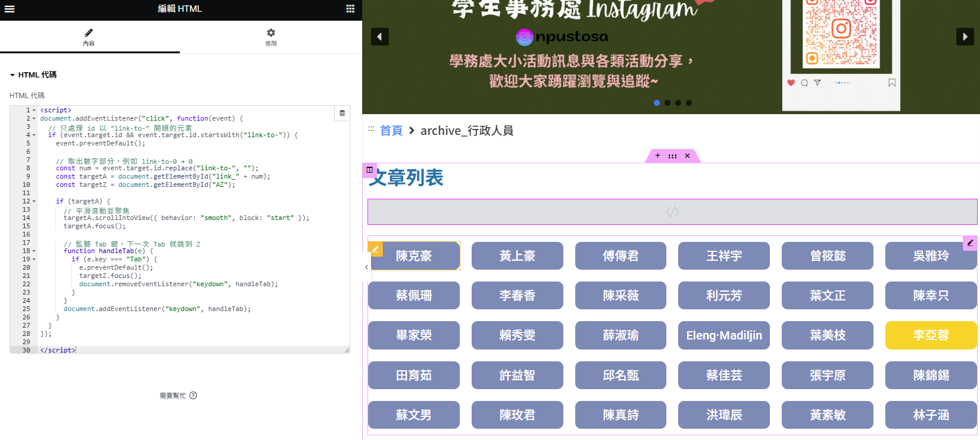Click the 需要幫忙 help link

click(x=178, y=396)
